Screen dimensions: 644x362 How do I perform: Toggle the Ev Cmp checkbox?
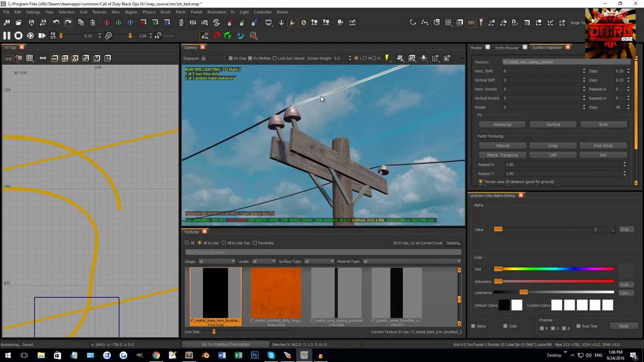(x=230, y=58)
